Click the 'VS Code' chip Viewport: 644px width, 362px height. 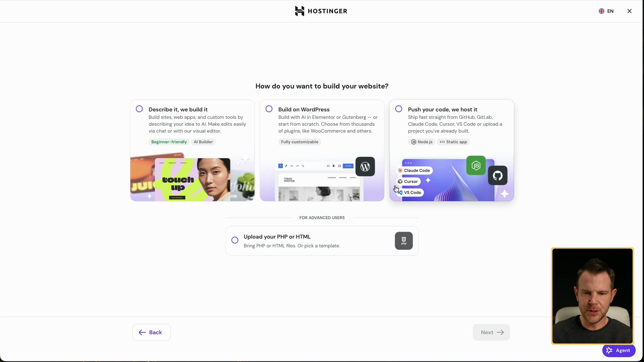coord(410,192)
